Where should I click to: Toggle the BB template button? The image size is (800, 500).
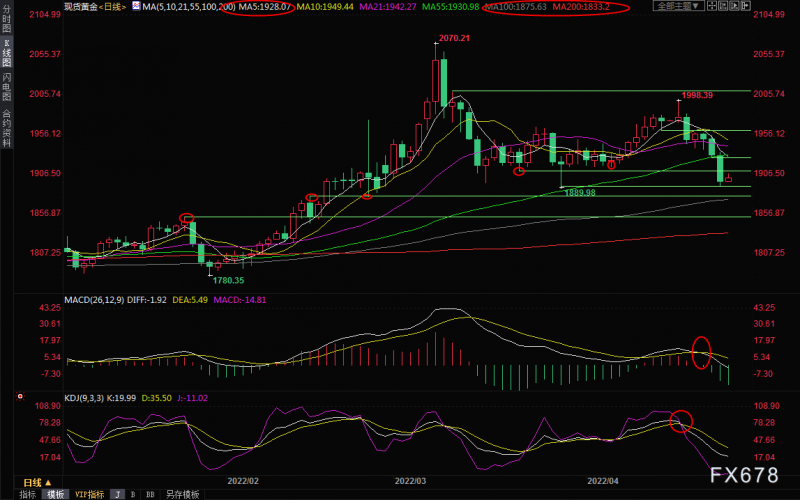pyautogui.click(x=151, y=494)
